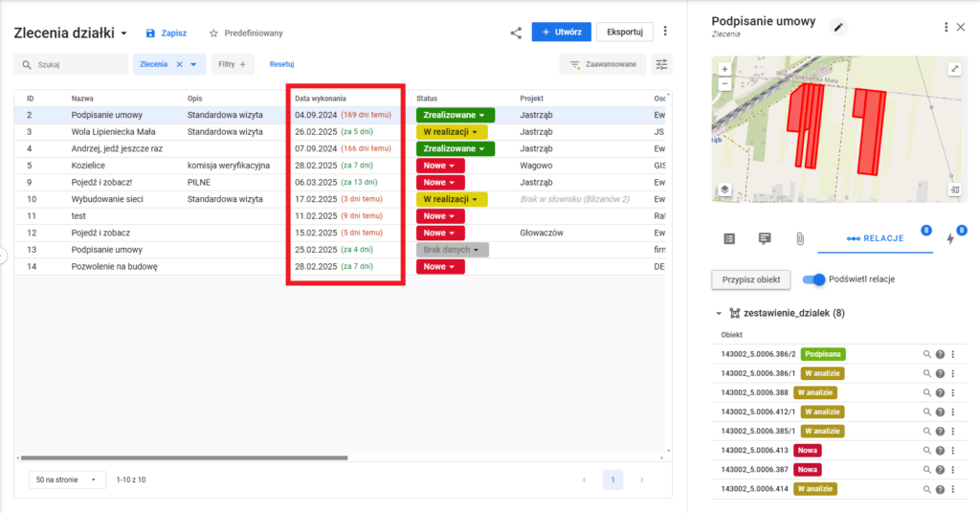
Task: Mark view as Predefiniowany star
Action: pyautogui.click(x=214, y=33)
